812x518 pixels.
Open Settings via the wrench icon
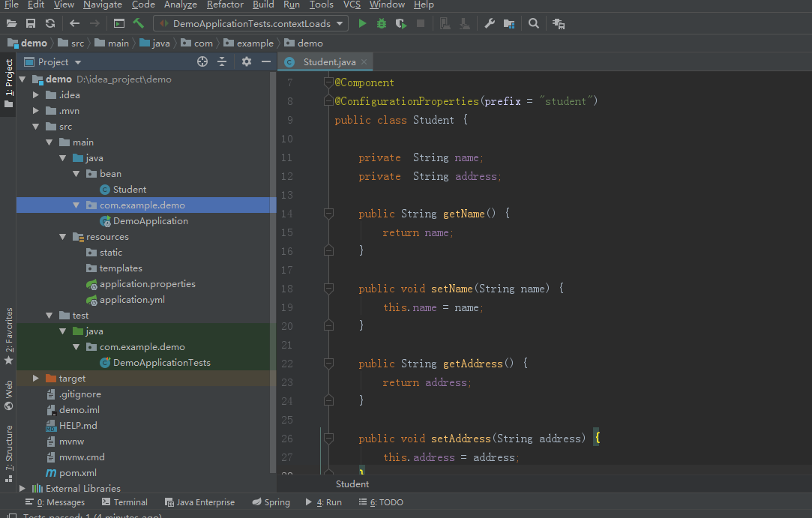click(490, 23)
